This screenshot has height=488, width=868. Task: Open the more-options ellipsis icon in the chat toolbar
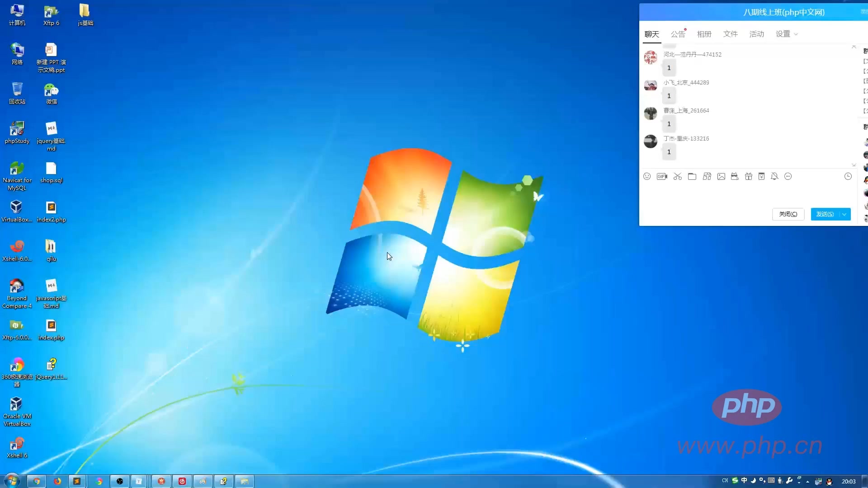pos(788,176)
